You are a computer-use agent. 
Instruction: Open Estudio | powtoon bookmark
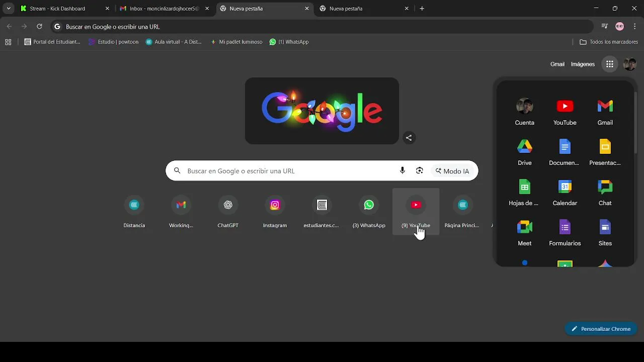(x=113, y=42)
